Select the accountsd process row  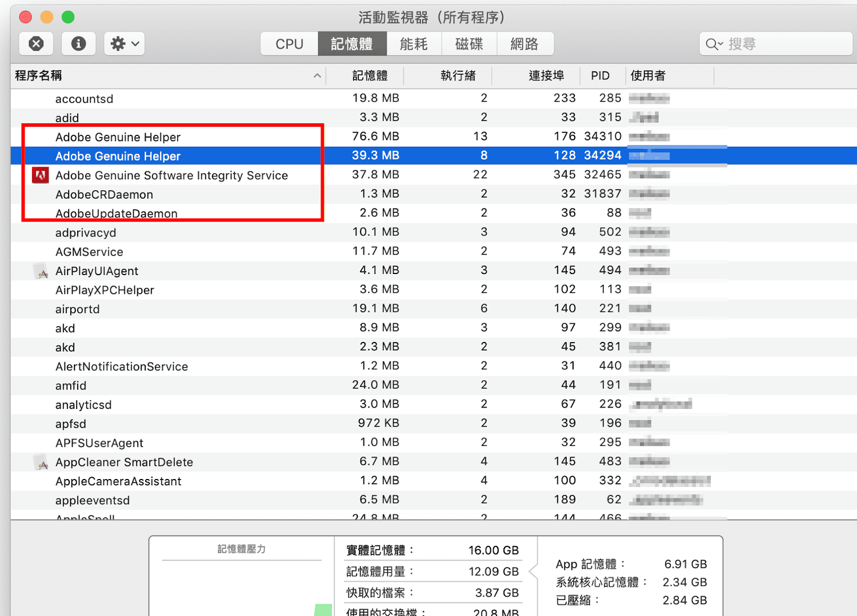click(434, 99)
